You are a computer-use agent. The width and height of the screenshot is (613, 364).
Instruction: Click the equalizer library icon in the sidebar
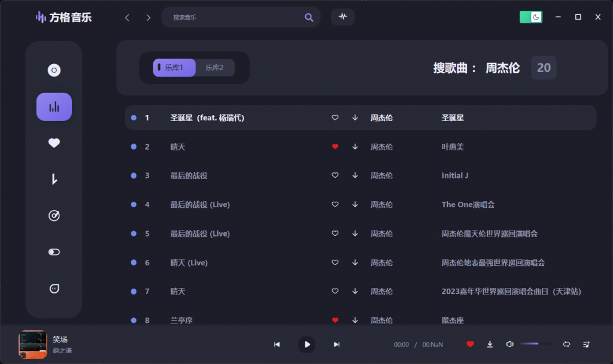click(54, 106)
